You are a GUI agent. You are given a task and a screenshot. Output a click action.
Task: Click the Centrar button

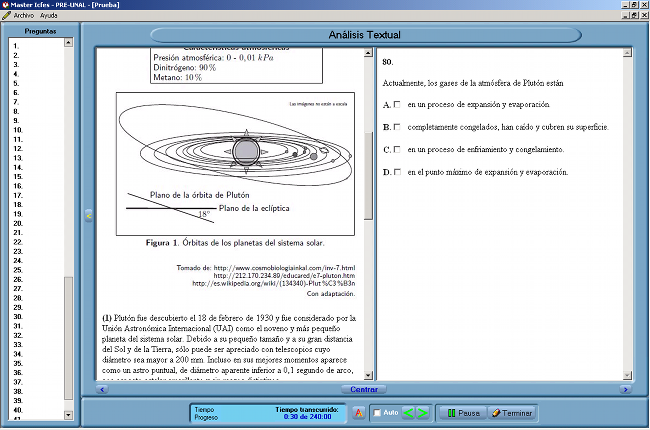pyautogui.click(x=364, y=389)
